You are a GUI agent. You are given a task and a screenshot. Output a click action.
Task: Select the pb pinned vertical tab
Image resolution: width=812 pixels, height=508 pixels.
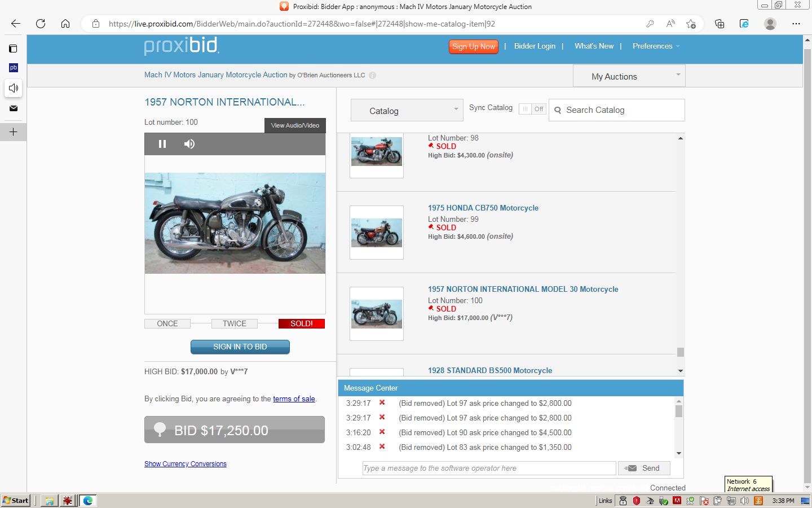point(14,68)
